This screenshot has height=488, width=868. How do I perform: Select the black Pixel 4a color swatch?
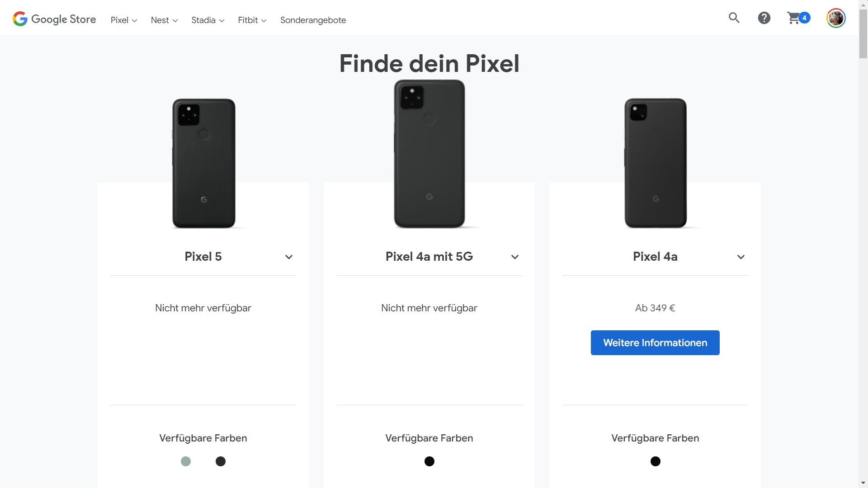[x=656, y=461]
